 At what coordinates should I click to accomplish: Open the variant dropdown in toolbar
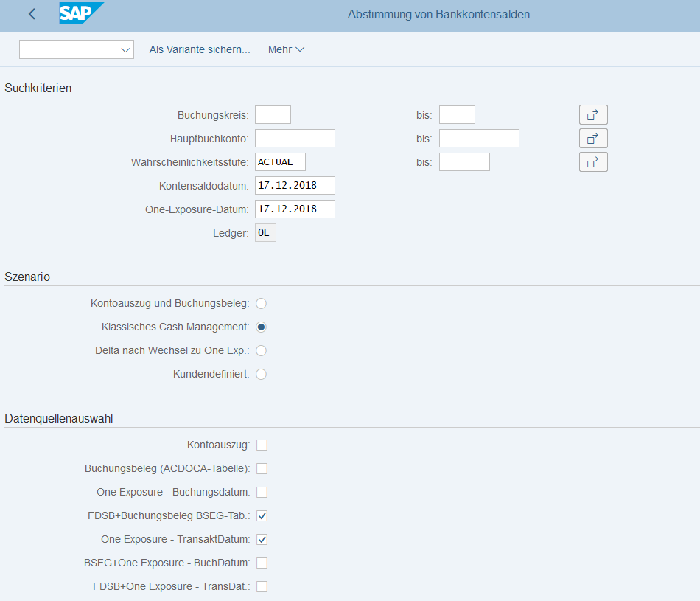click(x=77, y=49)
